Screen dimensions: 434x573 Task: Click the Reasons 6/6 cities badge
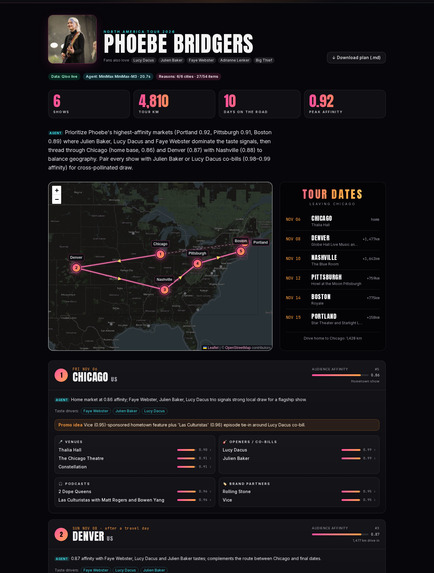click(x=189, y=77)
